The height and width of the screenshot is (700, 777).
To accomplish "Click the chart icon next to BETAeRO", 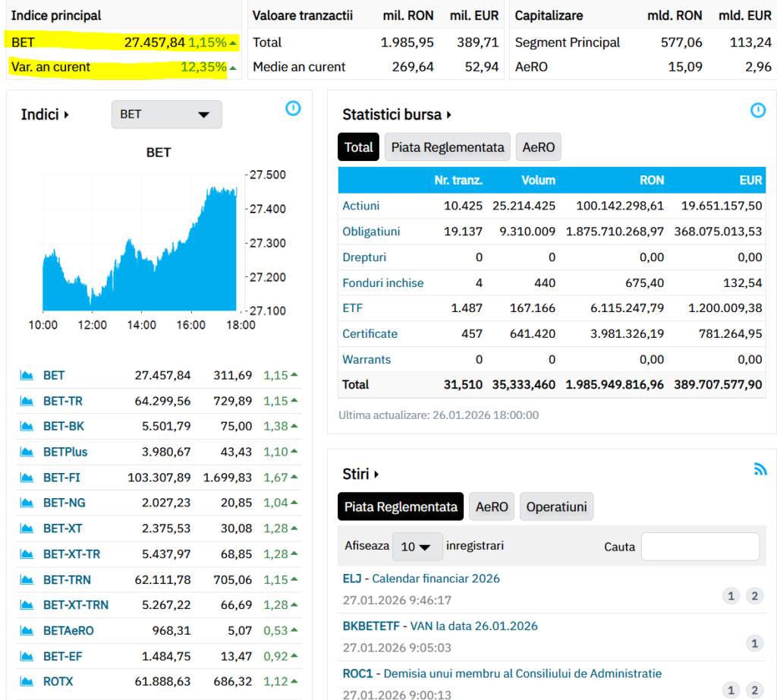I will [x=27, y=630].
